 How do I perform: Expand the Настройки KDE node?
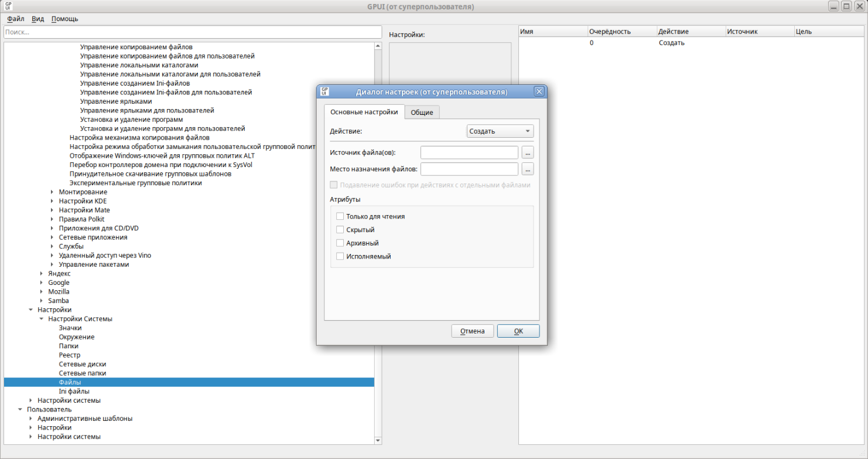[52, 201]
